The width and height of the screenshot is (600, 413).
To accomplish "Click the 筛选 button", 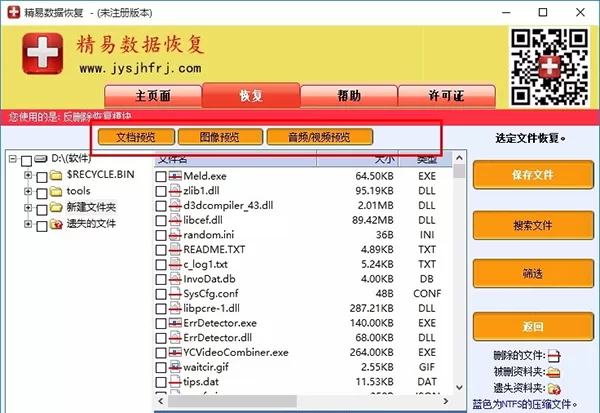I will (533, 273).
